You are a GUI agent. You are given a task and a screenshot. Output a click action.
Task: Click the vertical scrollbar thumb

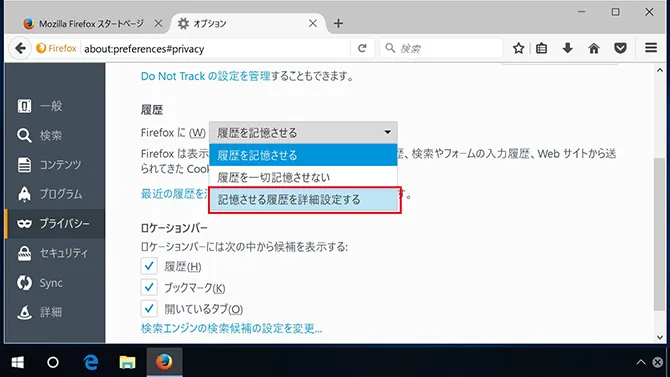[660, 234]
